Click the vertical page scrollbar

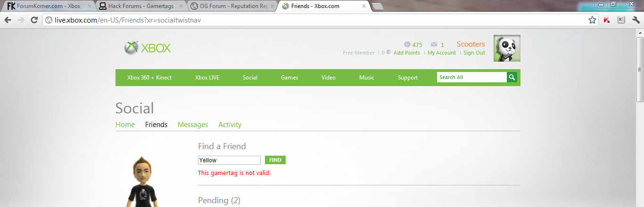[640, 118]
